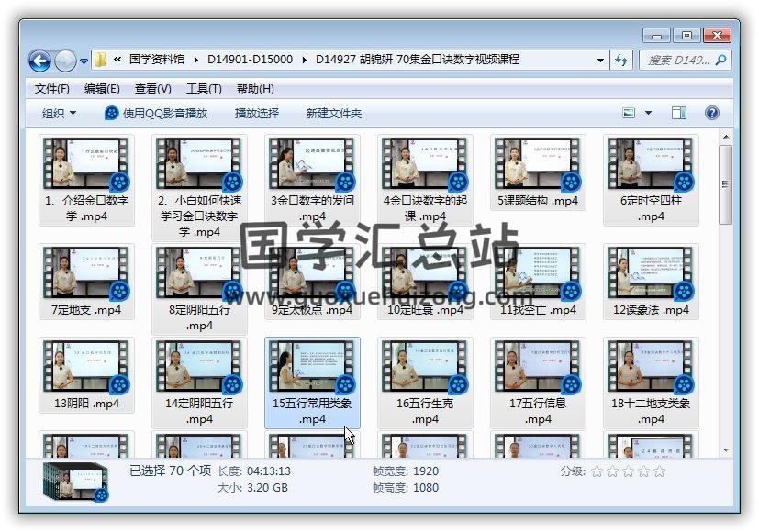This screenshot has width=759, height=532.
Task: Toggle the preview pane button
Action: tap(678, 113)
